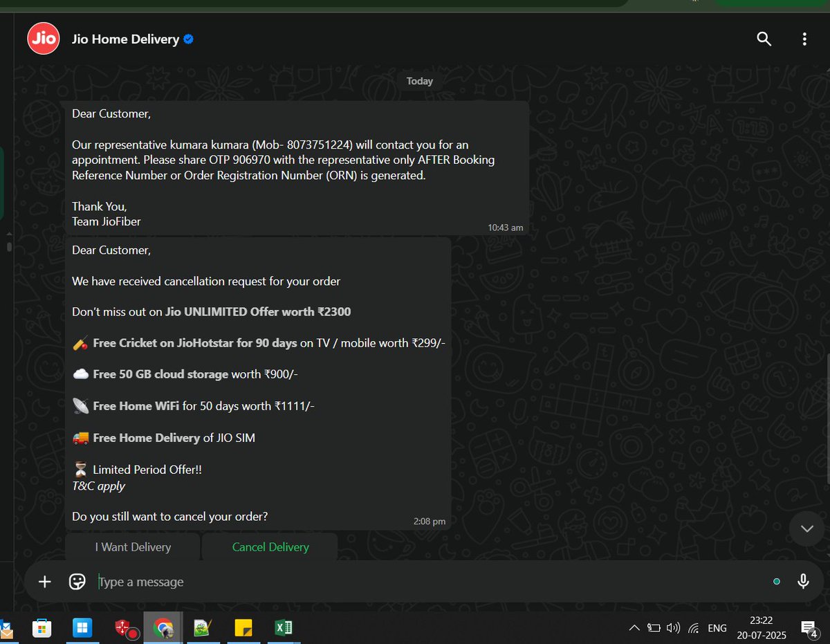This screenshot has height=644, width=830.
Task: Switch to the Chrome taskbar window
Action: [163, 628]
